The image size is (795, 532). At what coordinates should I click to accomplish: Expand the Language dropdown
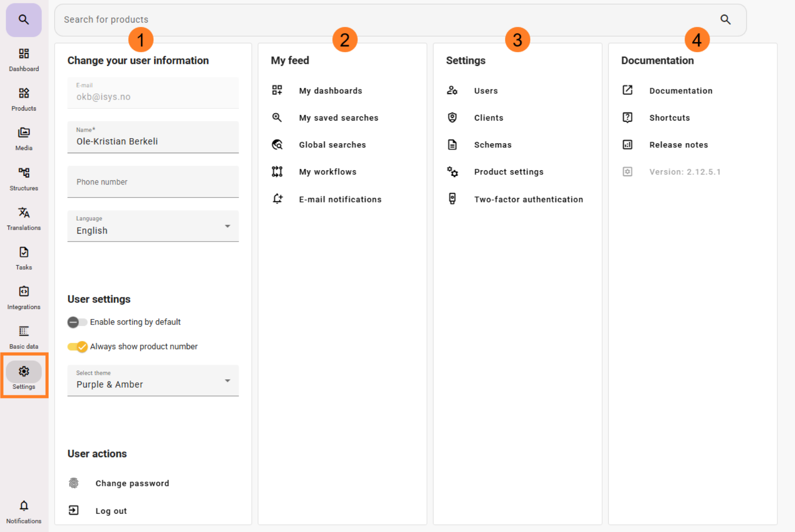pyautogui.click(x=153, y=227)
